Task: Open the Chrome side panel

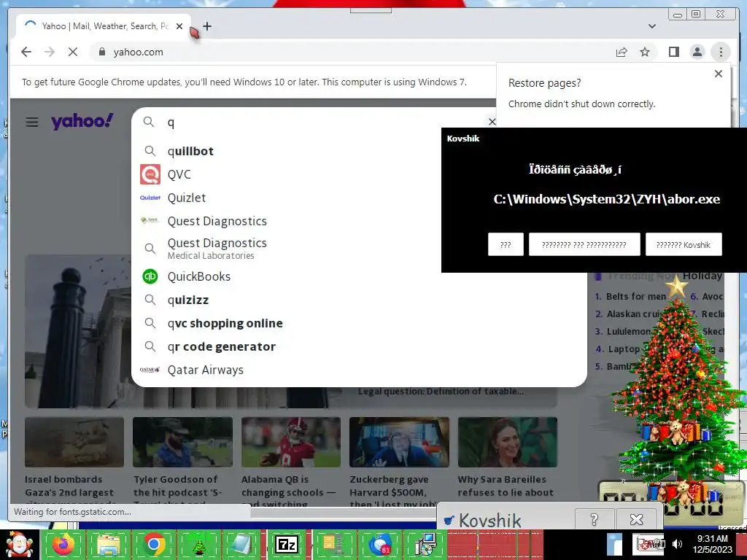Action: coord(673,52)
